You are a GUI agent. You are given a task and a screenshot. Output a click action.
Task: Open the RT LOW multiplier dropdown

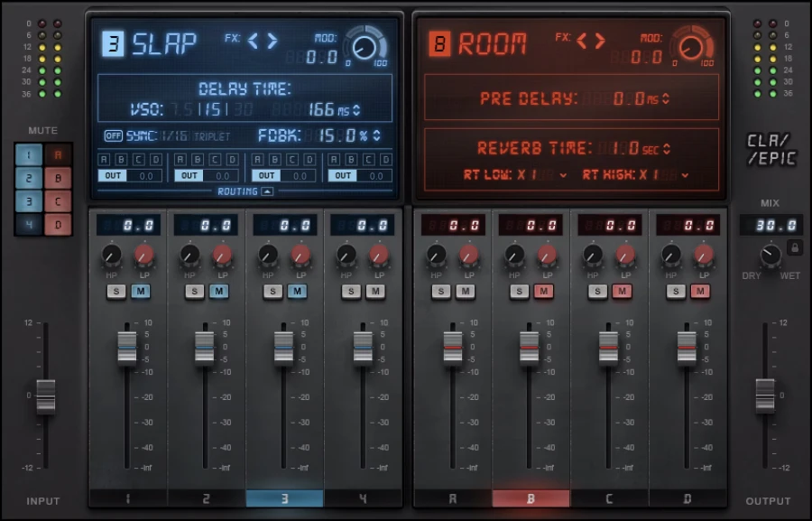click(x=563, y=176)
